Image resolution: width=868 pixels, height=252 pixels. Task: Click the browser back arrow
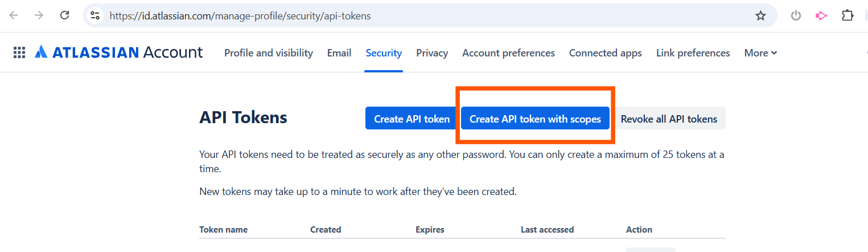point(14,15)
